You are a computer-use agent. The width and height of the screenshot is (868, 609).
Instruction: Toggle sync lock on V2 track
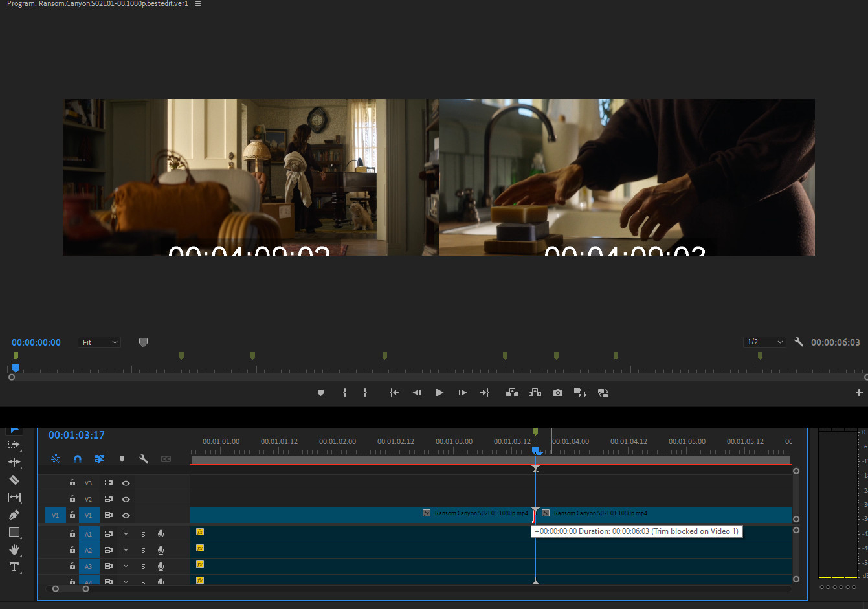[x=108, y=499]
